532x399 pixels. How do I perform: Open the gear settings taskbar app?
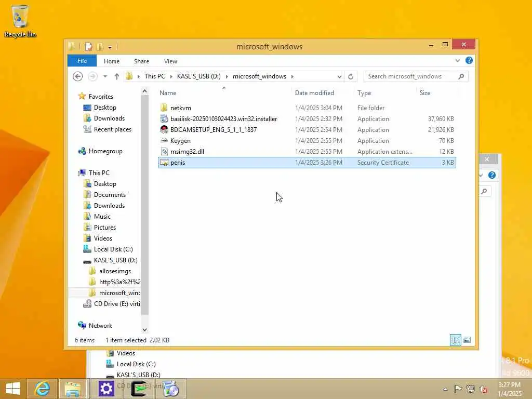106,389
